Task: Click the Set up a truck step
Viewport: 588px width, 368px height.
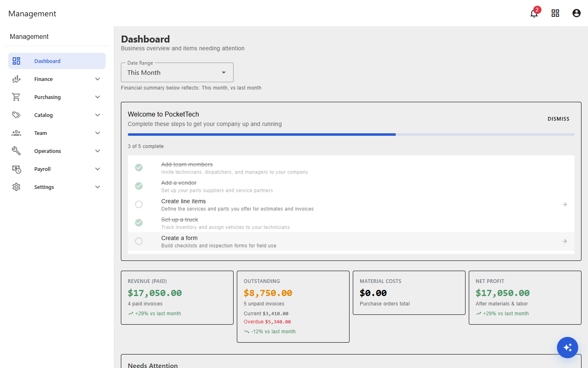Action: [x=351, y=223]
